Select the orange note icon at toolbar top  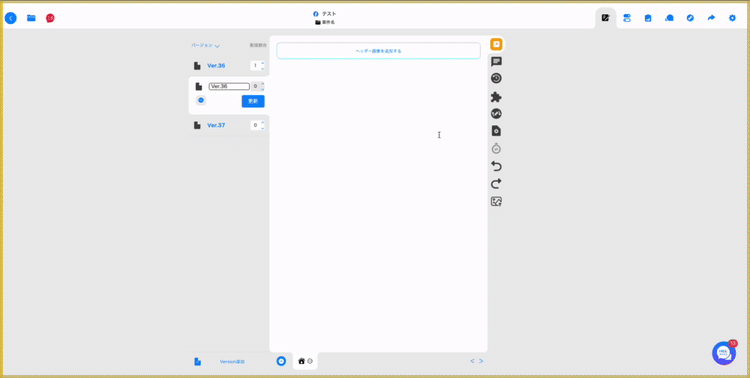click(x=496, y=44)
